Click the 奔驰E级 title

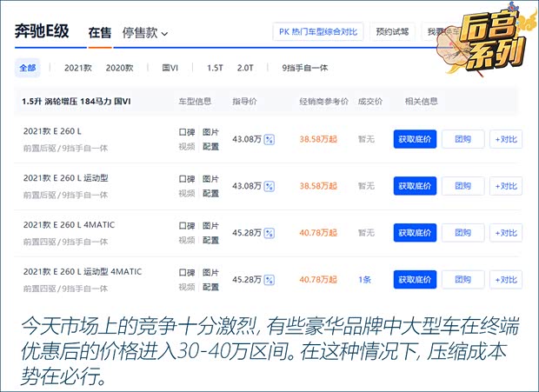click(42, 31)
